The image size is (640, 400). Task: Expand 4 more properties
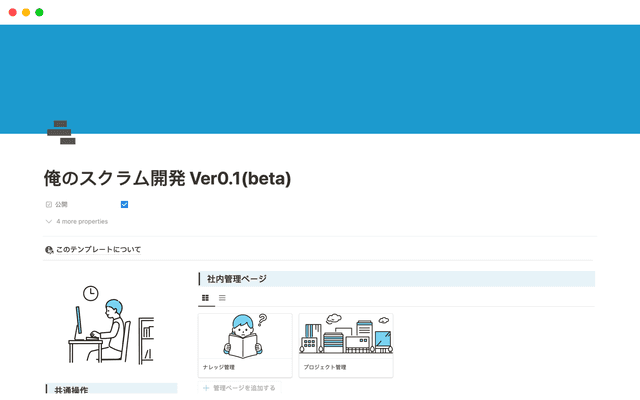pyautogui.click(x=82, y=221)
